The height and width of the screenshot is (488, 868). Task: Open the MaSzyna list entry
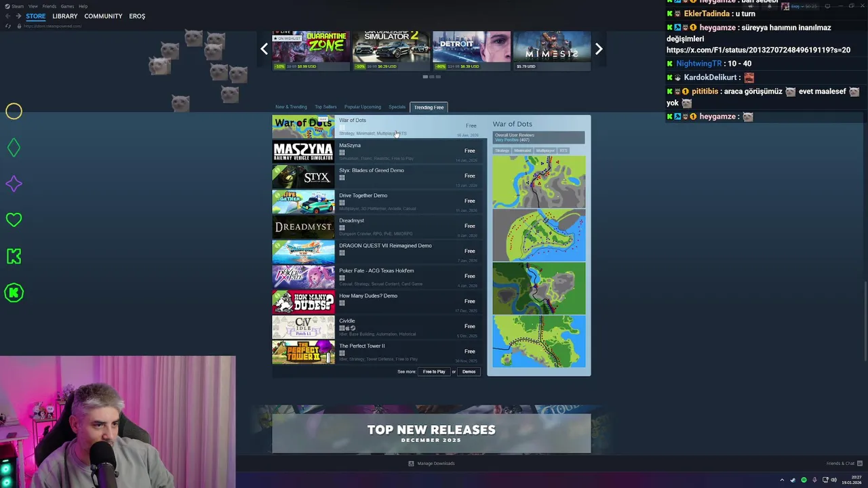pyautogui.click(x=377, y=152)
